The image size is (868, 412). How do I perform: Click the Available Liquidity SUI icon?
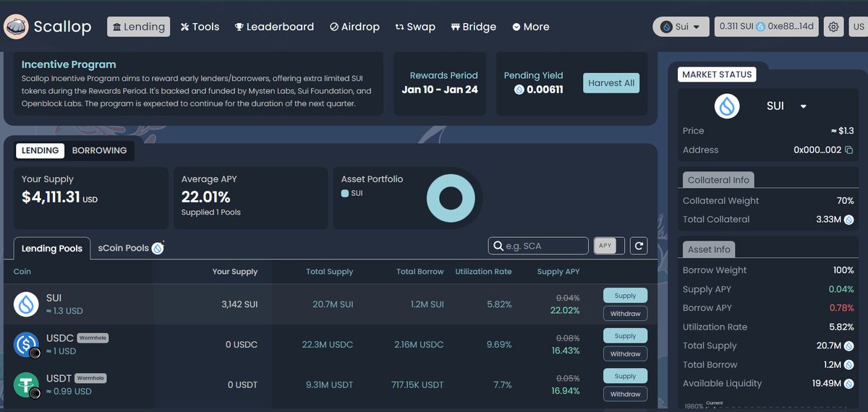coord(849,384)
